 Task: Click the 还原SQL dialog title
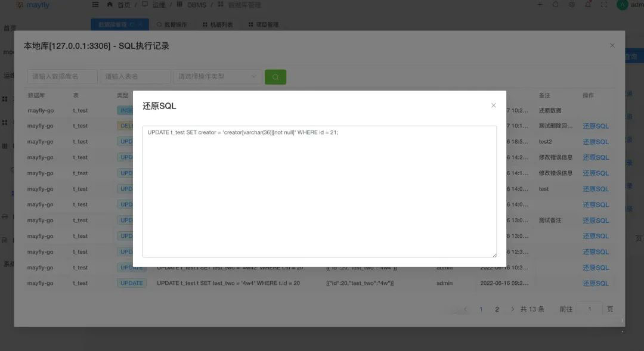(159, 106)
